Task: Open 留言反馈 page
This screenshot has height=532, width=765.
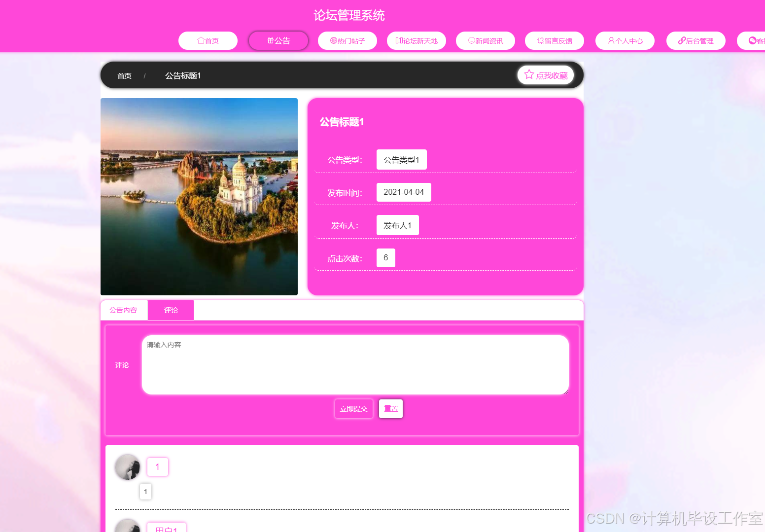Action: pos(555,41)
